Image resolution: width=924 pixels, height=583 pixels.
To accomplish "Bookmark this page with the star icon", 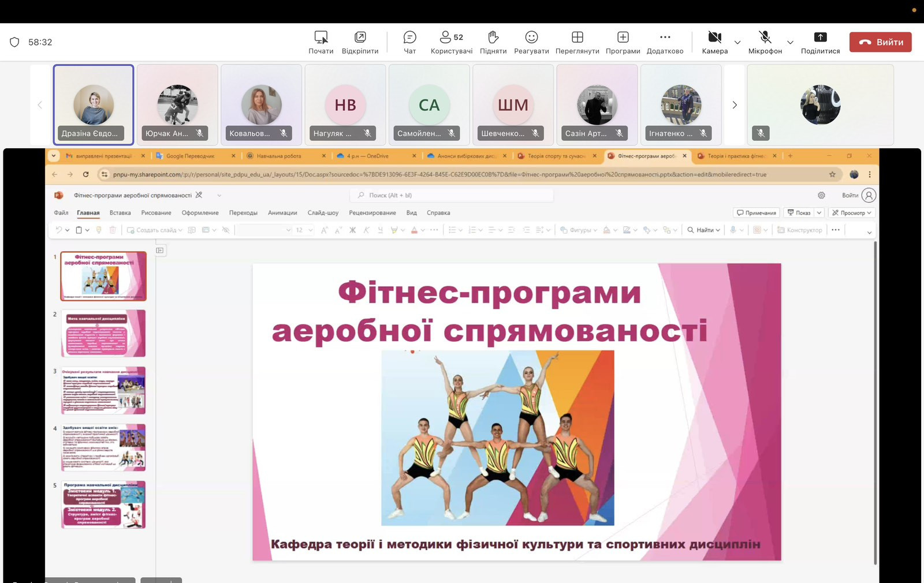I will [832, 174].
